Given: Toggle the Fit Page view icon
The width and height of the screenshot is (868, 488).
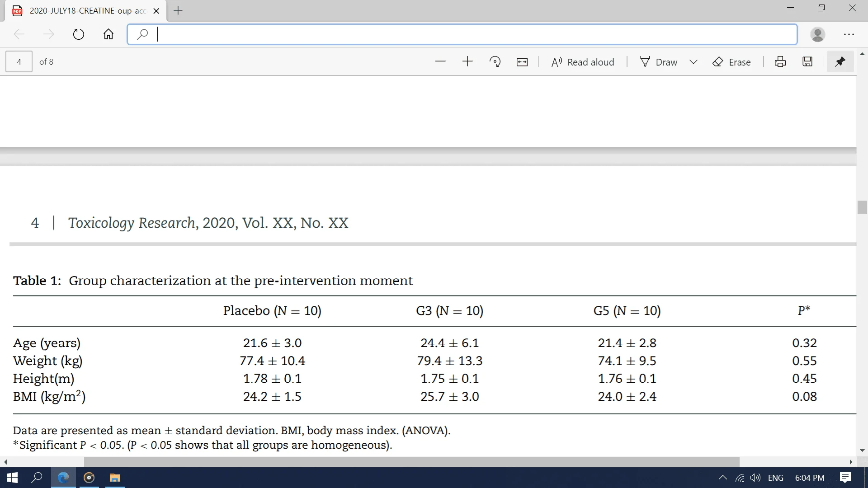Looking at the screenshot, I should click(x=522, y=61).
